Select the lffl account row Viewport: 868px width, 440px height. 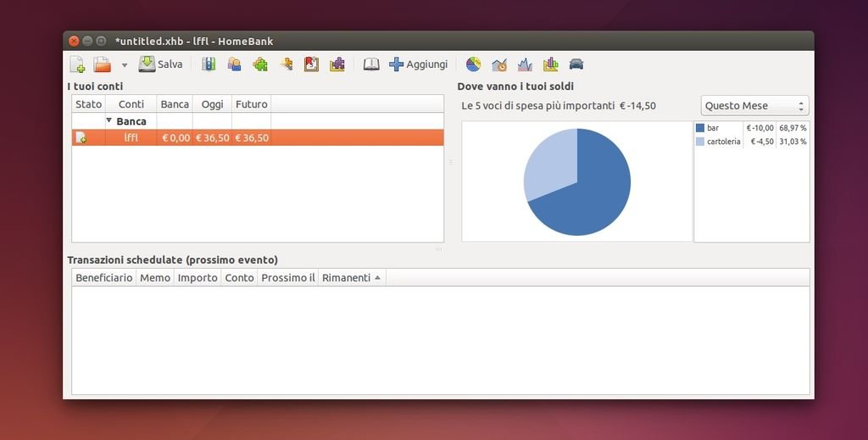pyautogui.click(x=258, y=138)
